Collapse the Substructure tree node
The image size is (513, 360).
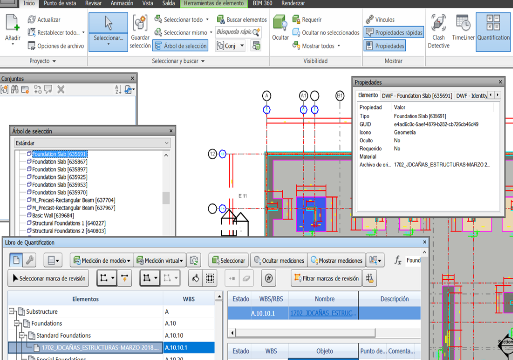[x=12, y=311]
